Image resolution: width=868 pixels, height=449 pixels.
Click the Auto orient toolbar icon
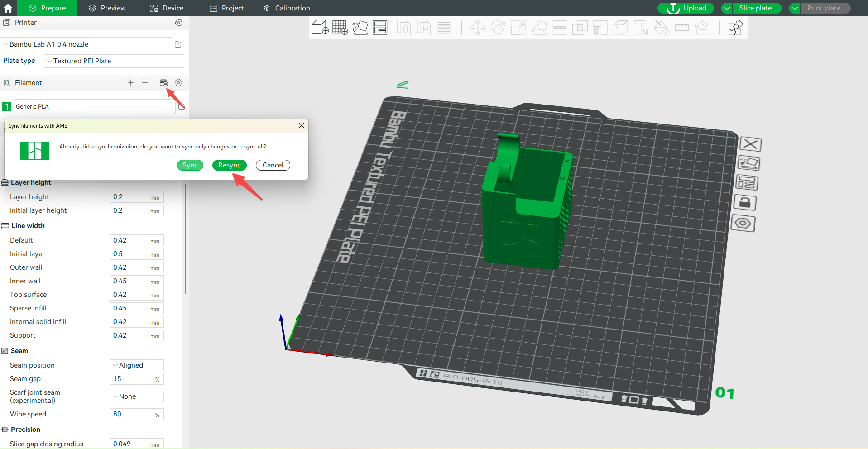360,28
